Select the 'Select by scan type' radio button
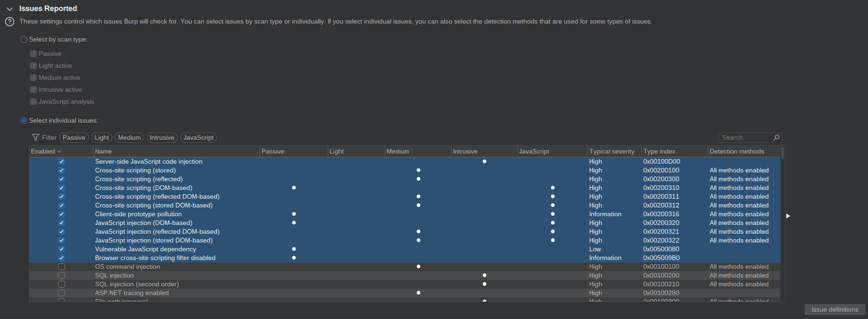 click(x=24, y=40)
